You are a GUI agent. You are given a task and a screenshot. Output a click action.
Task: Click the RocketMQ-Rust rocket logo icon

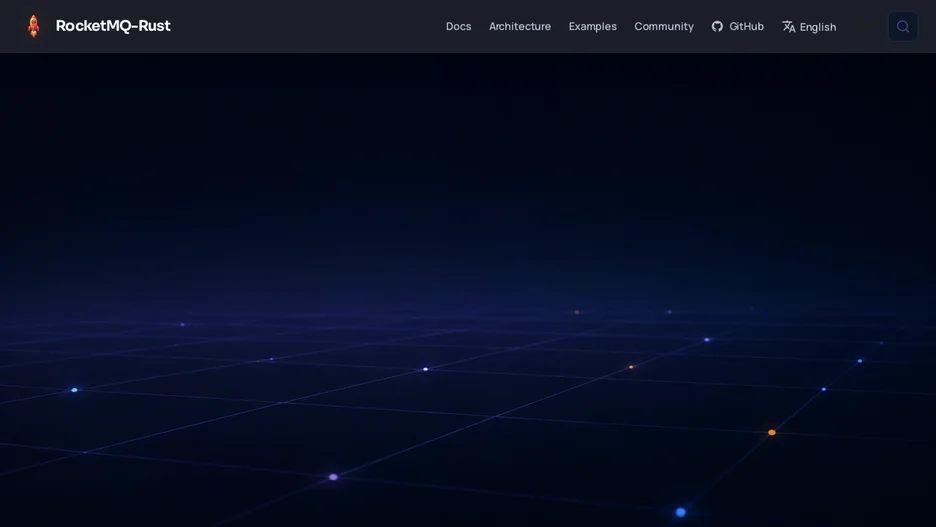coord(34,26)
